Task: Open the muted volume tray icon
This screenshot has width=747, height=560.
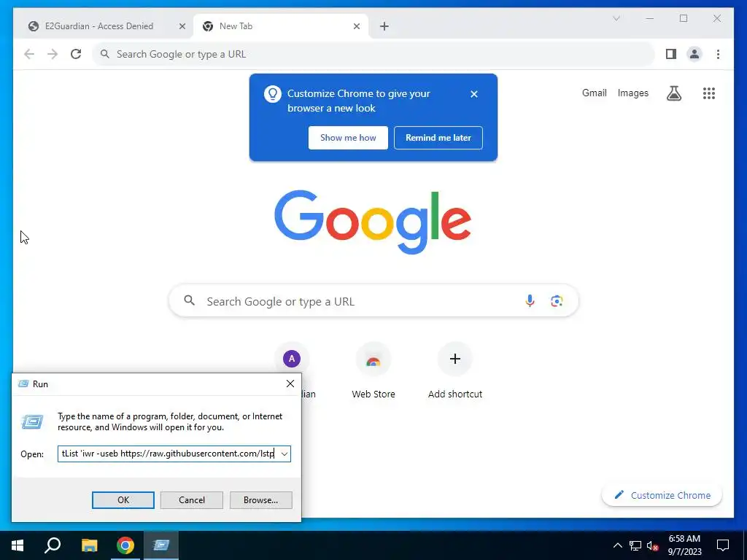Action: click(x=653, y=545)
